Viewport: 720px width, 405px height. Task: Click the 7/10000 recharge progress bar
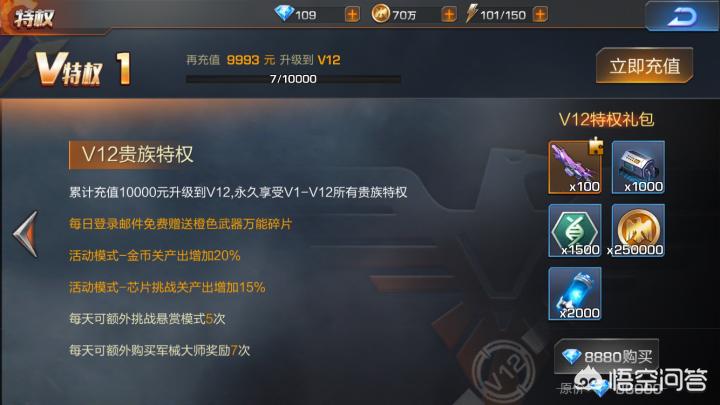293,79
